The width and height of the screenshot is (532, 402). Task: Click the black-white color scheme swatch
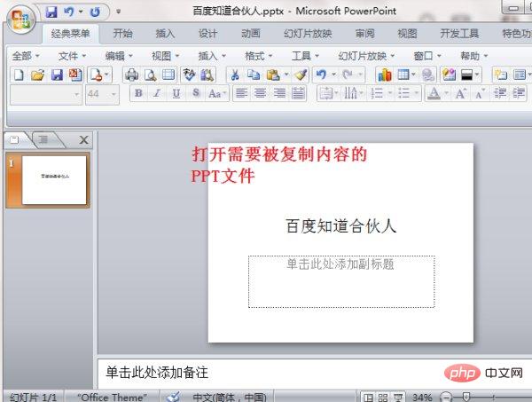tap(467, 75)
